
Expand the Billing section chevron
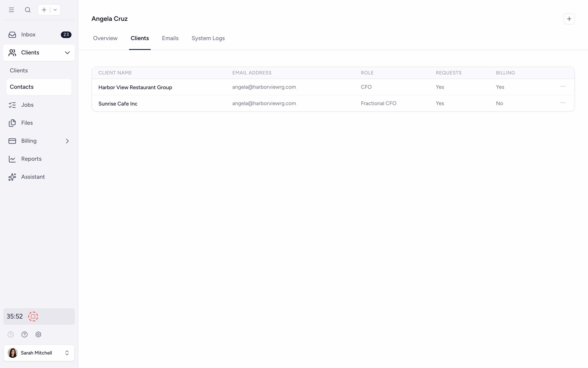(x=67, y=141)
